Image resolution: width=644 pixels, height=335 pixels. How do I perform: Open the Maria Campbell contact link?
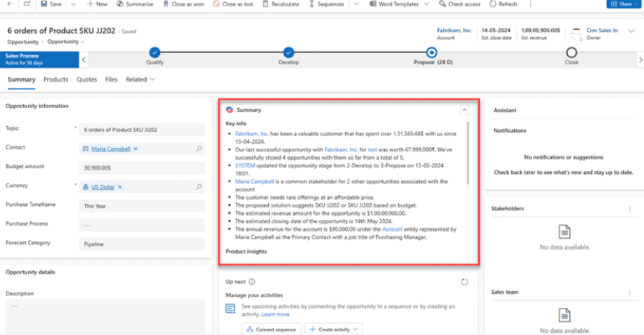click(110, 149)
